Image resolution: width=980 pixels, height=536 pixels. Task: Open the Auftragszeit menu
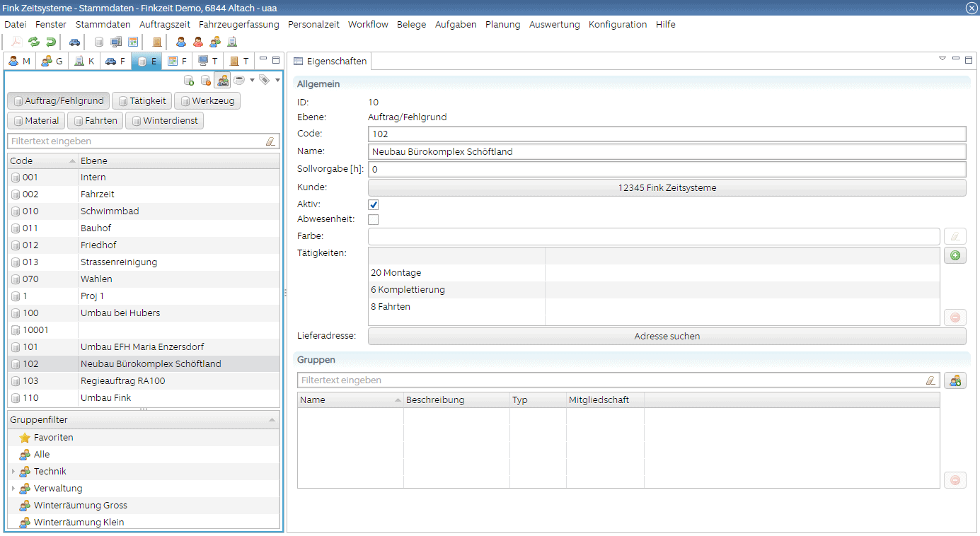165,24
